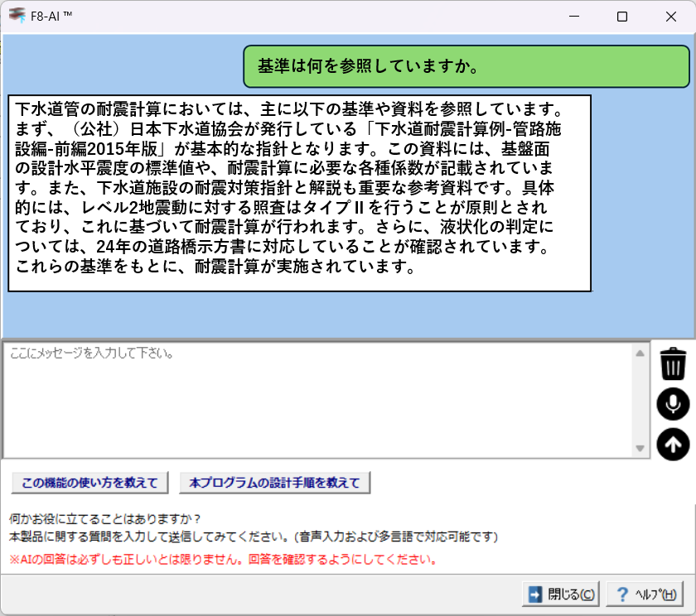Image resolution: width=696 pixels, height=616 pixels.
Task: Click the 何かお役に立てることはありますか helper text
Action: pos(104,520)
